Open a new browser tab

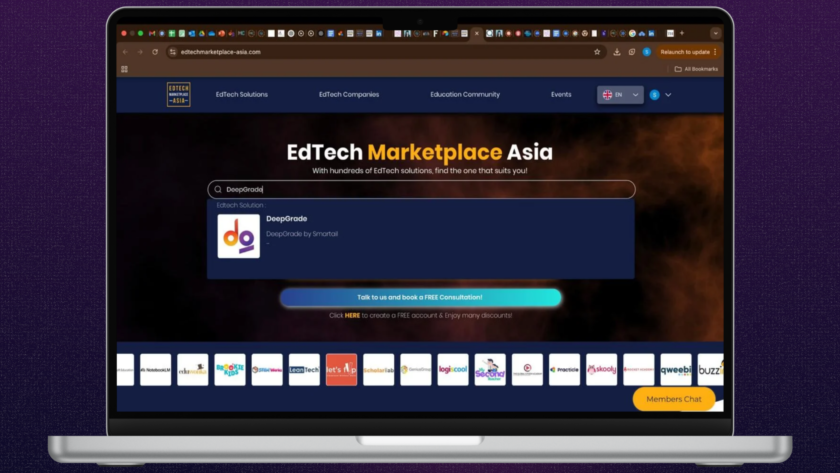coord(682,33)
